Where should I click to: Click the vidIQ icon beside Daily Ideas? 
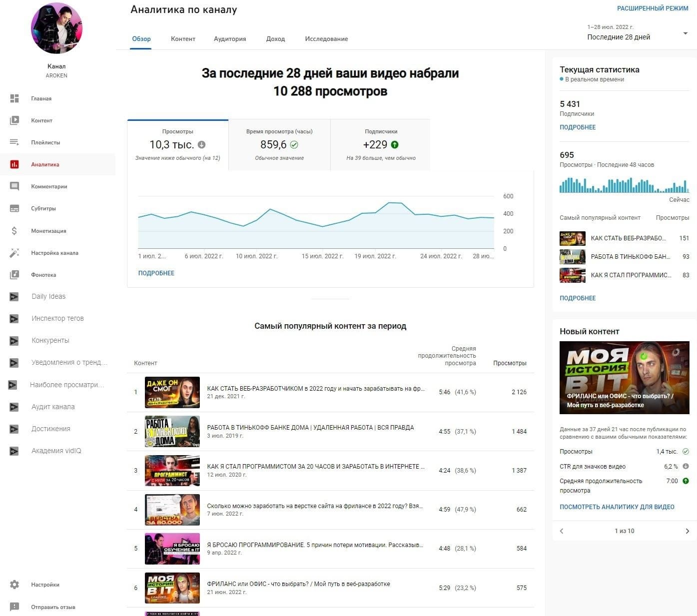[14, 297]
